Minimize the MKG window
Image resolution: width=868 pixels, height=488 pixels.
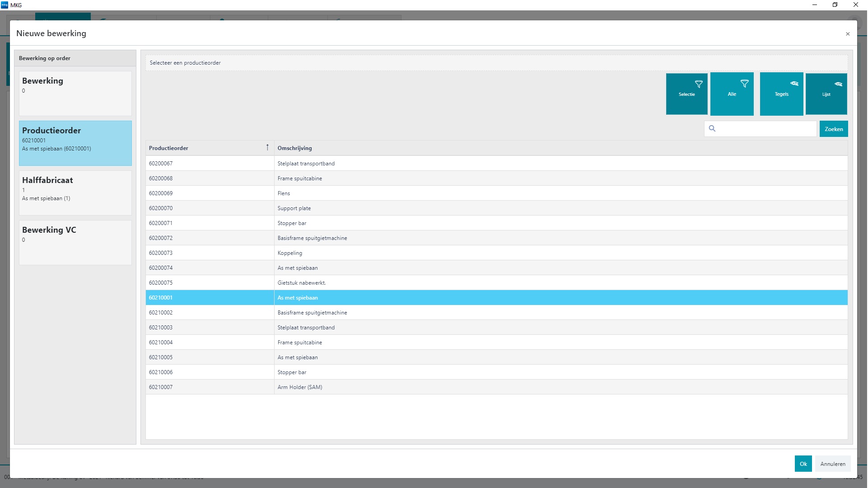point(815,5)
